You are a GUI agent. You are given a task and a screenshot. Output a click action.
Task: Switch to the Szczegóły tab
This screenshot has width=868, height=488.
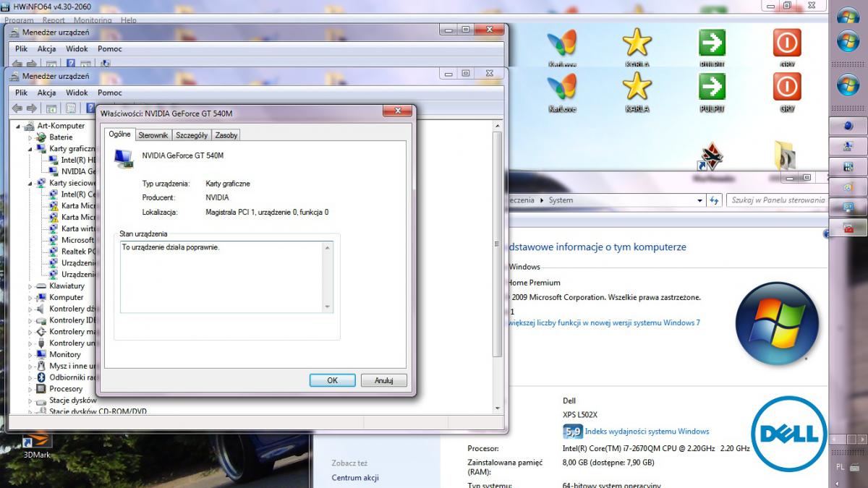tap(192, 135)
